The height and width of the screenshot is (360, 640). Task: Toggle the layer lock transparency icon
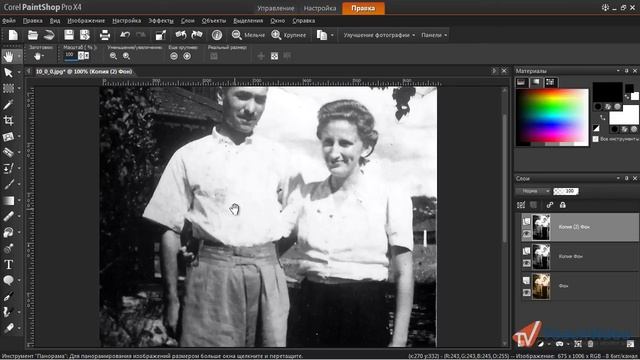563,205
